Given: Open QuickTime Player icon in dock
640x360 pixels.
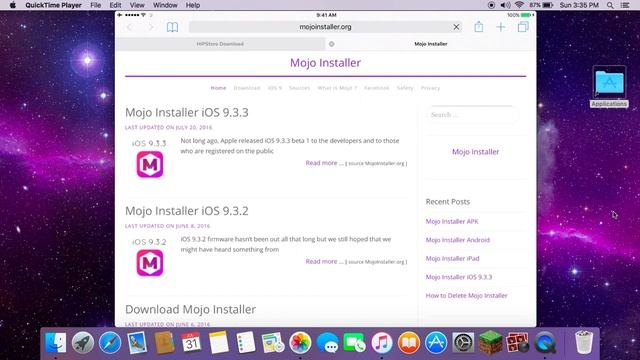Looking at the screenshot, I should [545, 342].
